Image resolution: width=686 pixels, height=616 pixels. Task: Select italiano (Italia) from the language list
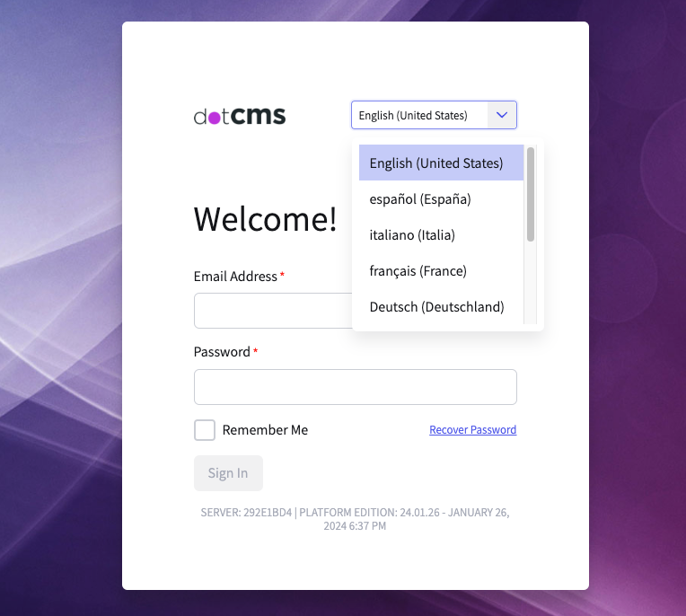pos(412,235)
